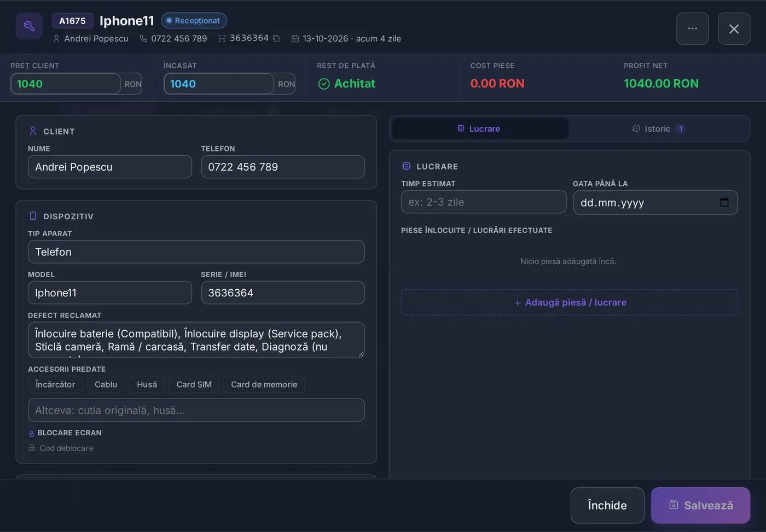Save changes with the Salvează button
The height and width of the screenshot is (532, 766).
(x=700, y=505)
